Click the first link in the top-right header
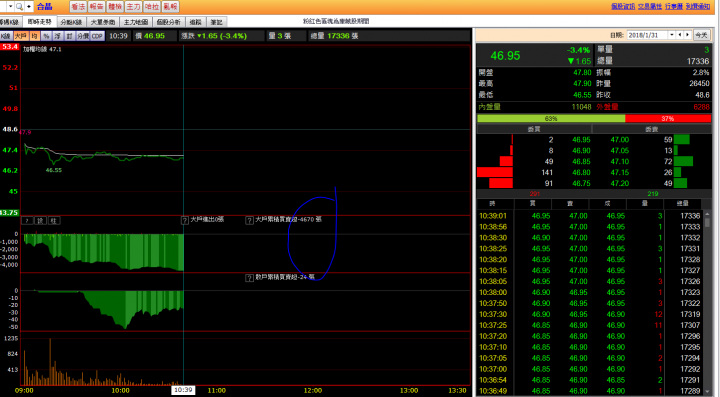Viewport: 720px width, 397px height. click(x=623, y=6)
